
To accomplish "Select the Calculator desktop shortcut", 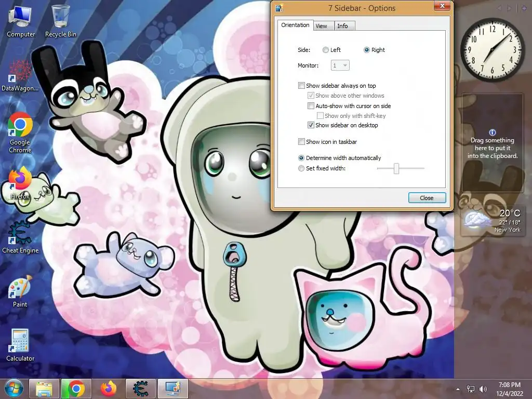I will 20,345.
